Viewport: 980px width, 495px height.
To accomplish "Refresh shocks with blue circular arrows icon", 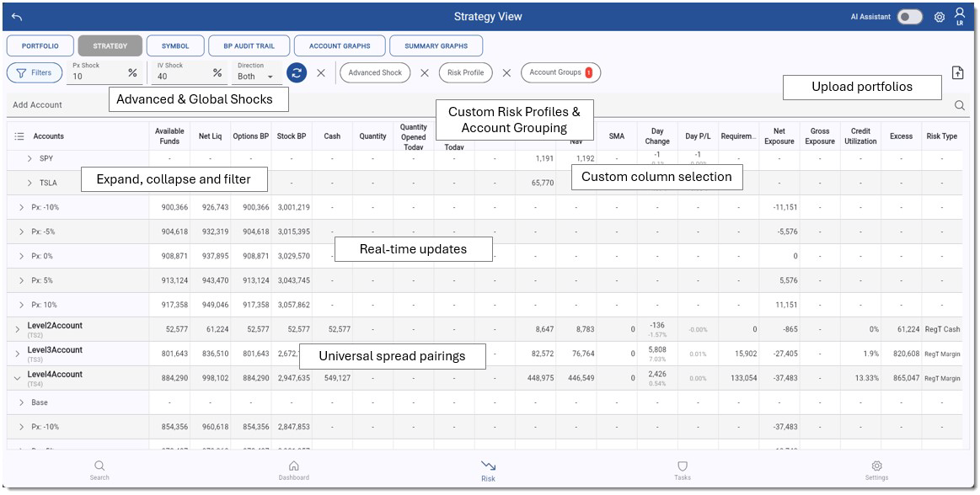I will 297,72.
